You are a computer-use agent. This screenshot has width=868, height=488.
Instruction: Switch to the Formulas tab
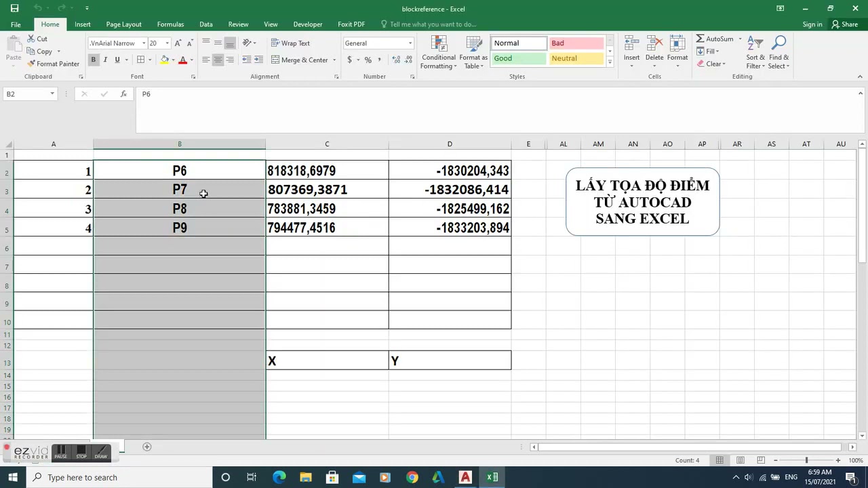(170, 24)
